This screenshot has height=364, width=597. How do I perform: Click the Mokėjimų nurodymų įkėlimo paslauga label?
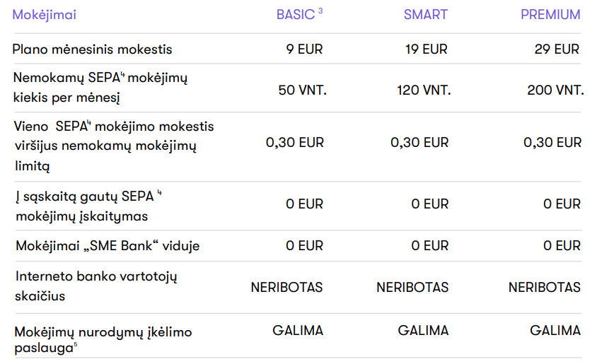click(x=103, y=340)
